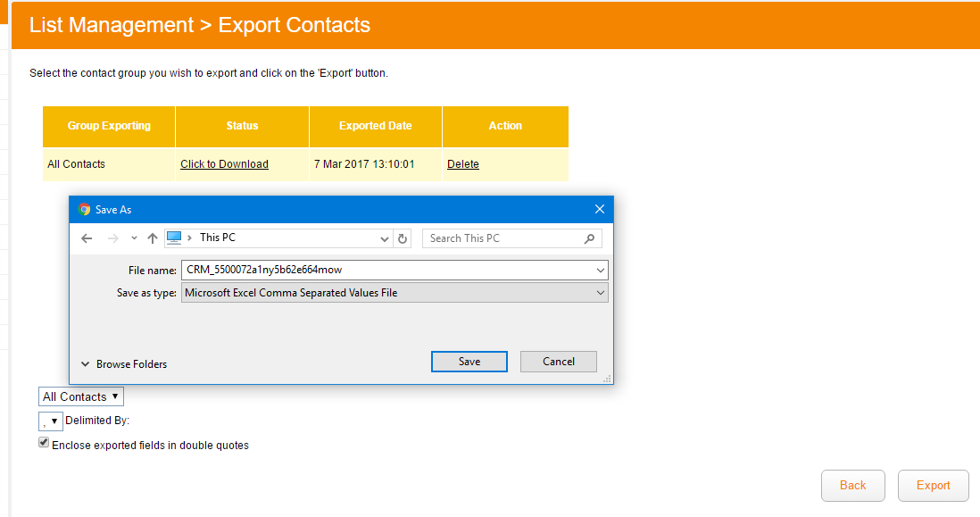Screen dimensions: 980x517
Task: Click the Save button
Action: point(469,362)
